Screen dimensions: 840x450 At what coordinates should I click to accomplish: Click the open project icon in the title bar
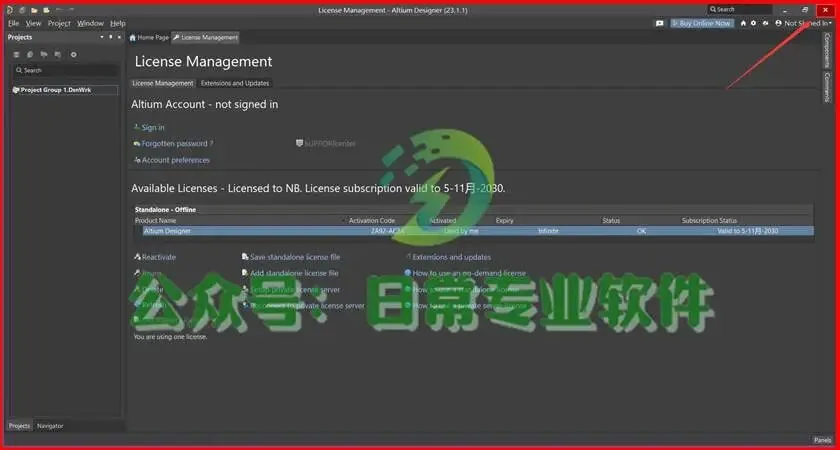pos(47,10)
